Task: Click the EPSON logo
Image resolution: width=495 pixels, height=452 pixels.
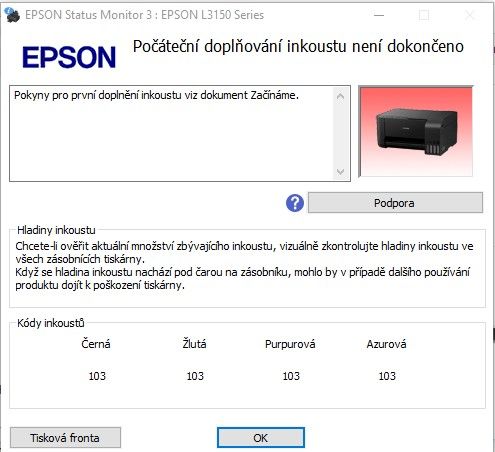Action: point(69,57)
